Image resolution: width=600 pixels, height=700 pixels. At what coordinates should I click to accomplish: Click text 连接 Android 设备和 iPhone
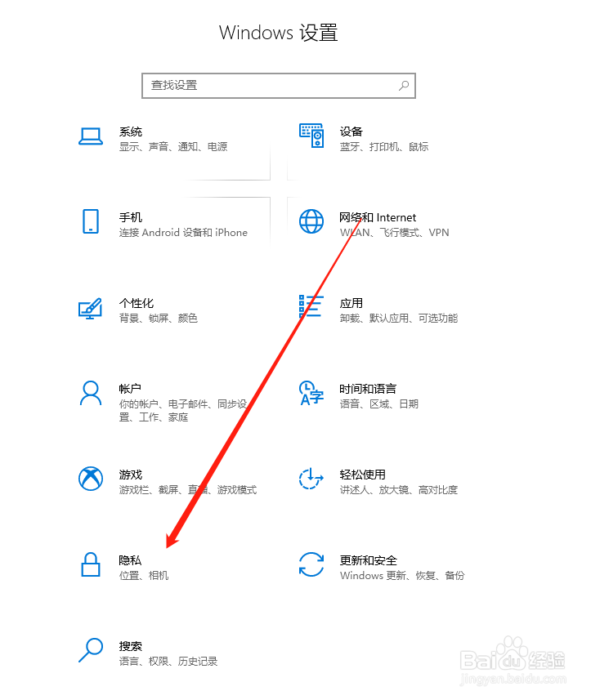pos(183,233)
